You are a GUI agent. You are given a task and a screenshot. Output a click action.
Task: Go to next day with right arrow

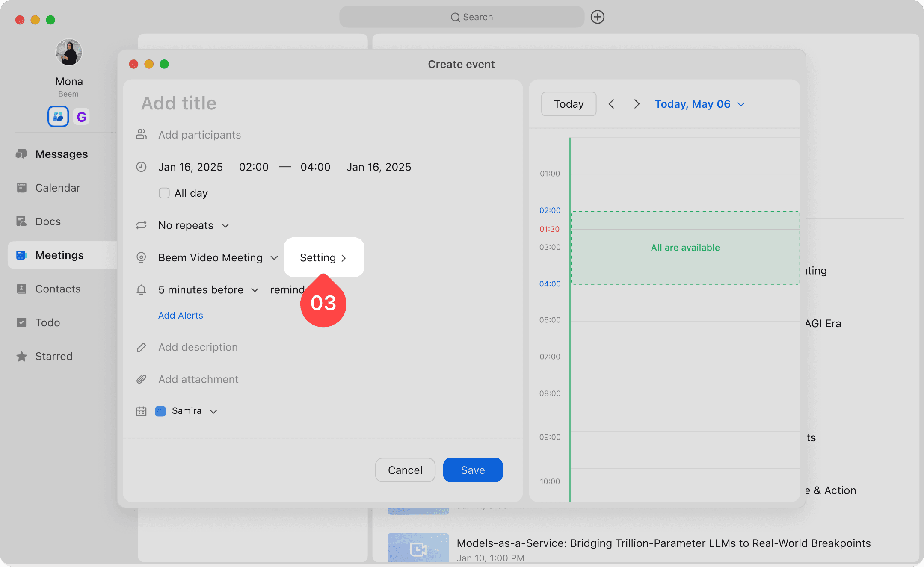pyautogui.click(x=637, y=104)
